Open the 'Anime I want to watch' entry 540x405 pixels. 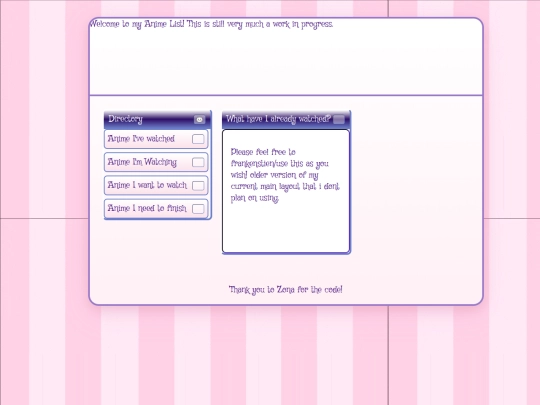point(156,186)
